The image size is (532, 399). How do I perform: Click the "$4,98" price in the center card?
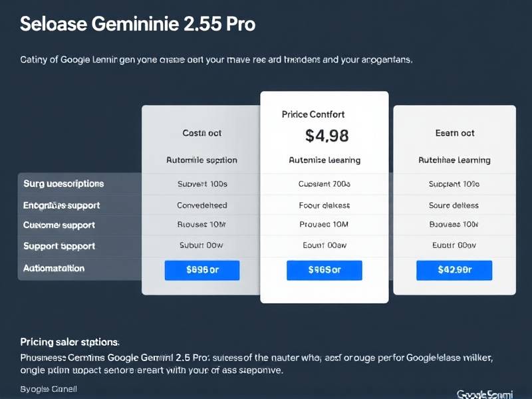(327, 136)
